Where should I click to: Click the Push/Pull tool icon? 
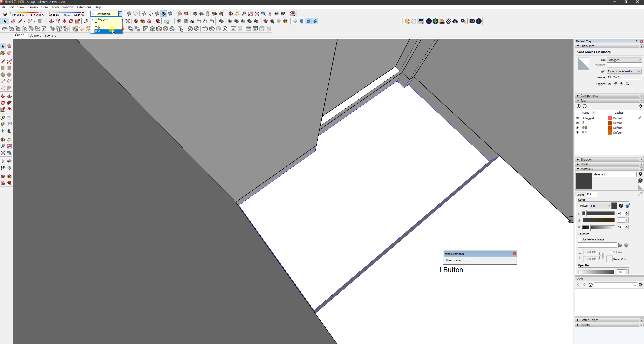point(51,21)
